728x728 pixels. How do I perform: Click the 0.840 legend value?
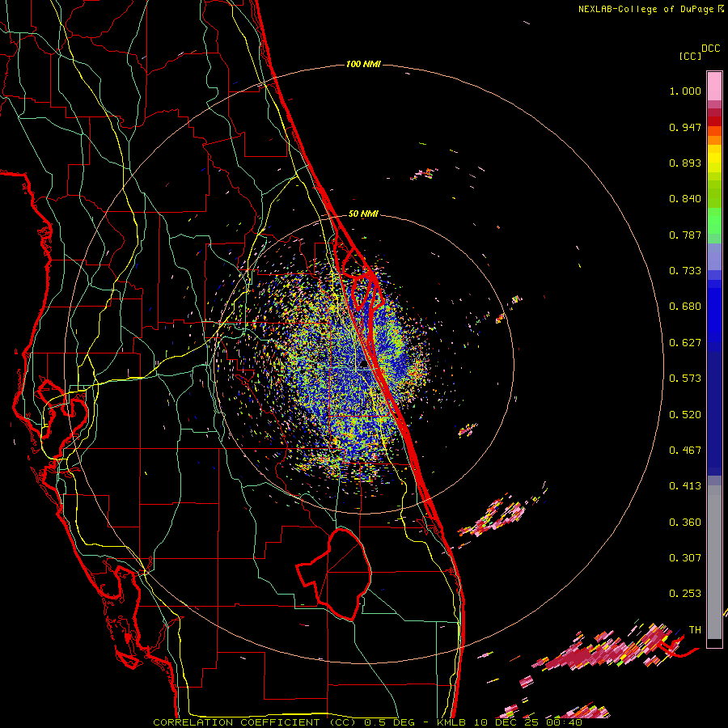click(685, 199)
